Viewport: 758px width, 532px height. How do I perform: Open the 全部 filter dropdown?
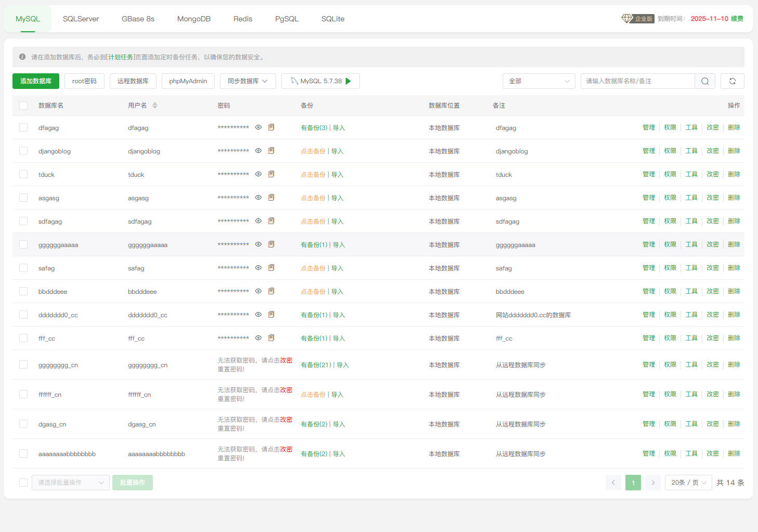pos(539,81)
